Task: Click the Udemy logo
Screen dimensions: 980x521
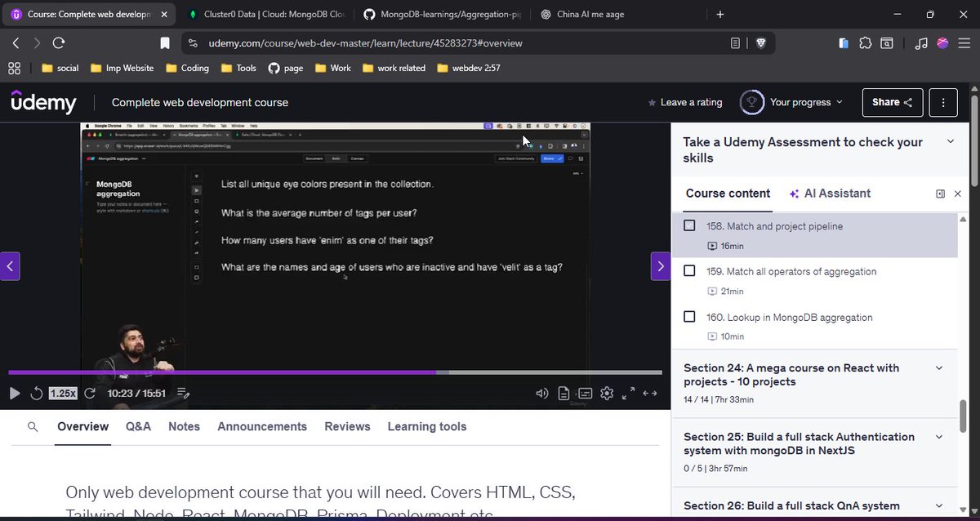Action: (x=44, y=102)
